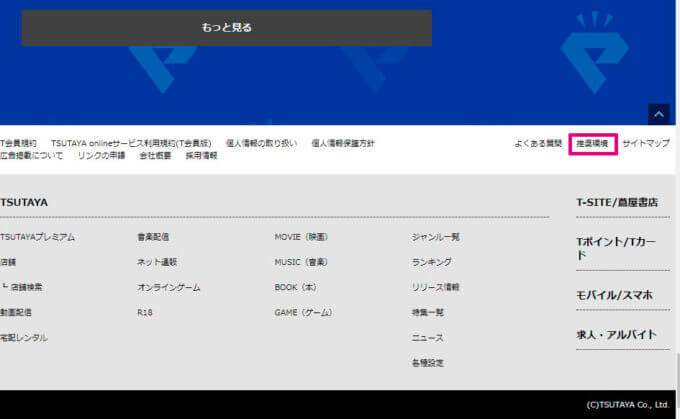Open the T-SITE/蔦屋書店 section
Screen dimensions: 680x419
617,203
